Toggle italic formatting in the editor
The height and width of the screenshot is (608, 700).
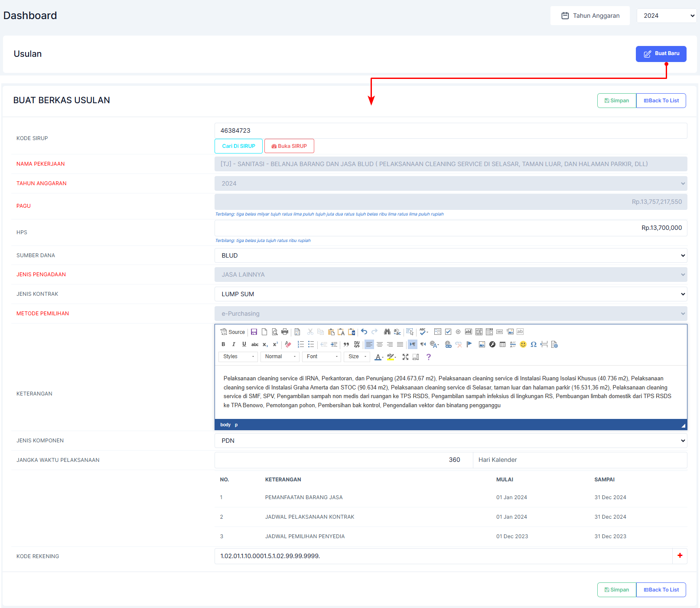[234, 345]
